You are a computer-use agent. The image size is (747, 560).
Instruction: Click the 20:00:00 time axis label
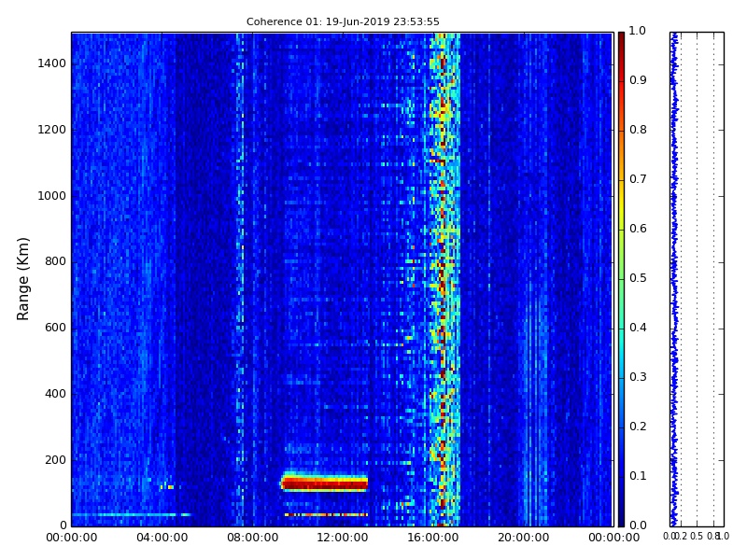[x=524, y=538]
